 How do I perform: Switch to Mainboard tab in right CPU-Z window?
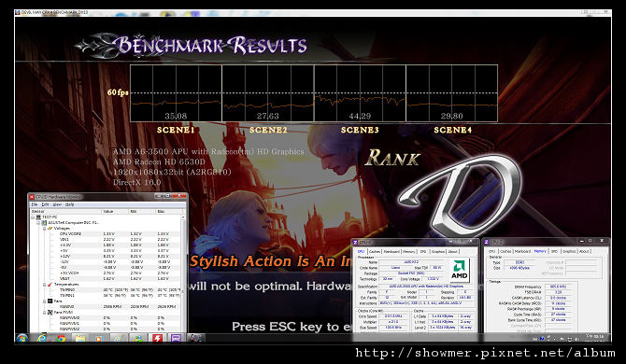pyautogui.click(x=522, y=251)
